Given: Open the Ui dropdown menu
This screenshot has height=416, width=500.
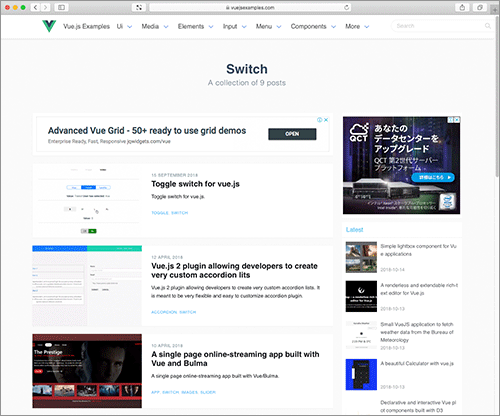Looking at the screenshot, I should (x=124, y=26).
